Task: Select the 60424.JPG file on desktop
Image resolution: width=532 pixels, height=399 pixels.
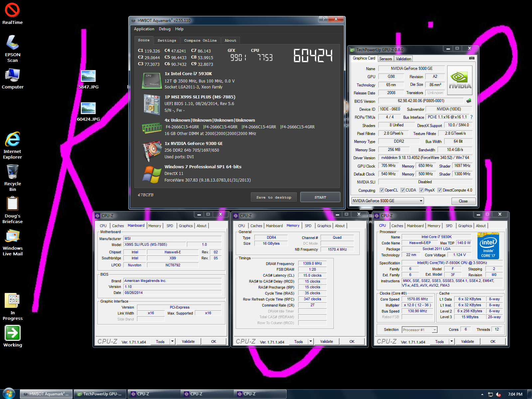Action: [x=88, y=112]
